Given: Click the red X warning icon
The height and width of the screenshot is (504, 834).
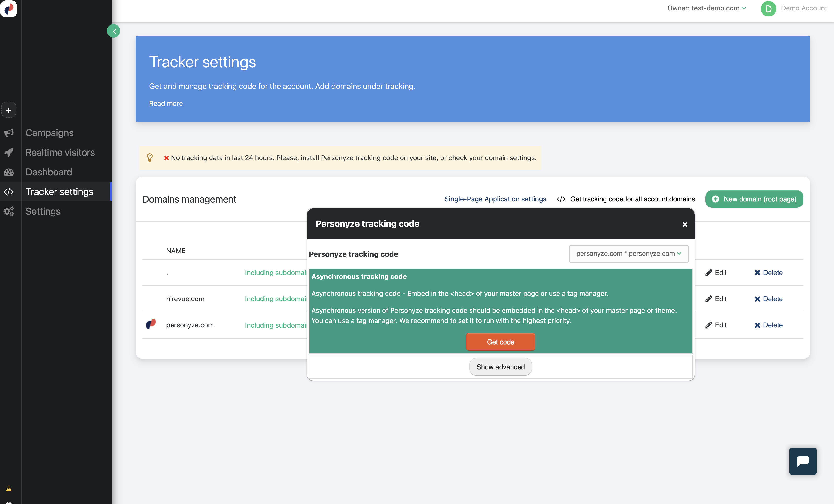Looking at the screenshot, I should click(166, 158).
